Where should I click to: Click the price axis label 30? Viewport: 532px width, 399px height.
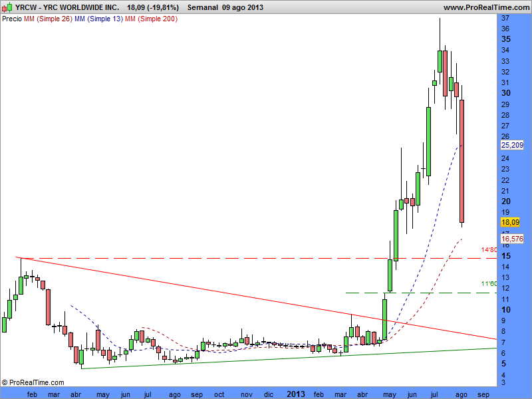click(x=506, y=93)
